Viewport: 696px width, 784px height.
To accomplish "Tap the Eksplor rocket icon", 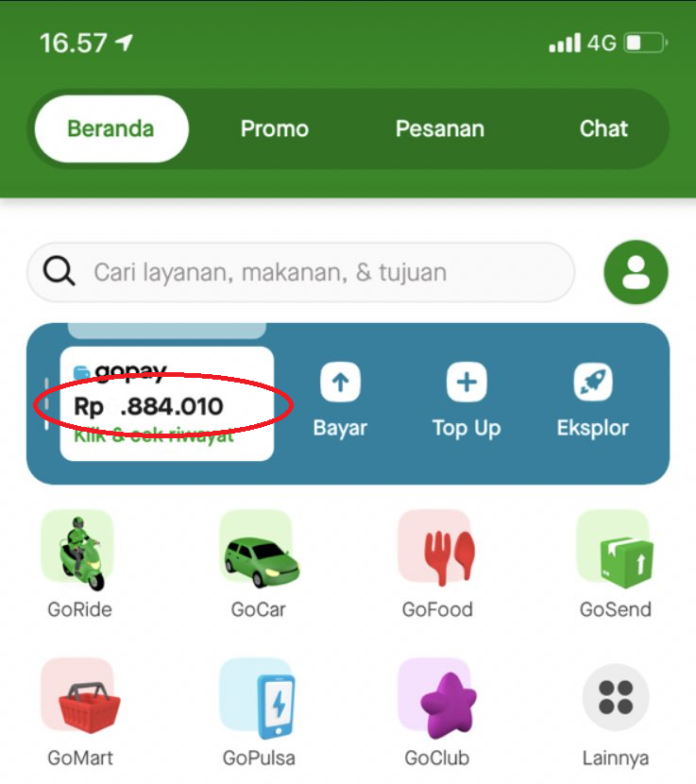I will pyautogui.click(x=593, y=383).
